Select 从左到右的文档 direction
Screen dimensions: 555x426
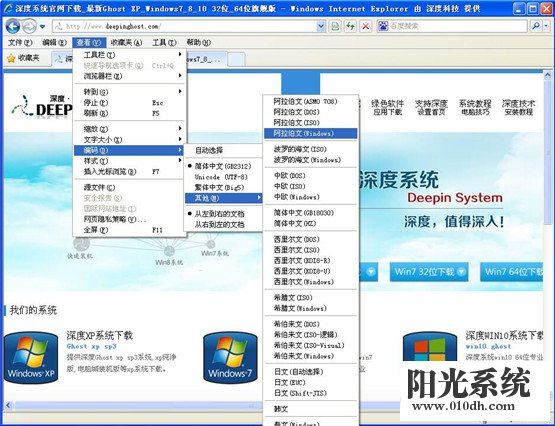223,214
